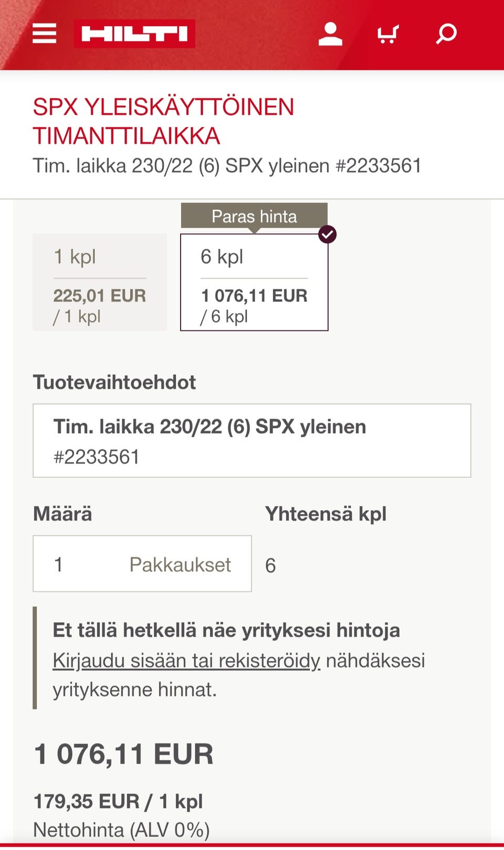This screenshot has height=850, width=504.
Task: Click the Hilti logo
Action: [134, 34]
